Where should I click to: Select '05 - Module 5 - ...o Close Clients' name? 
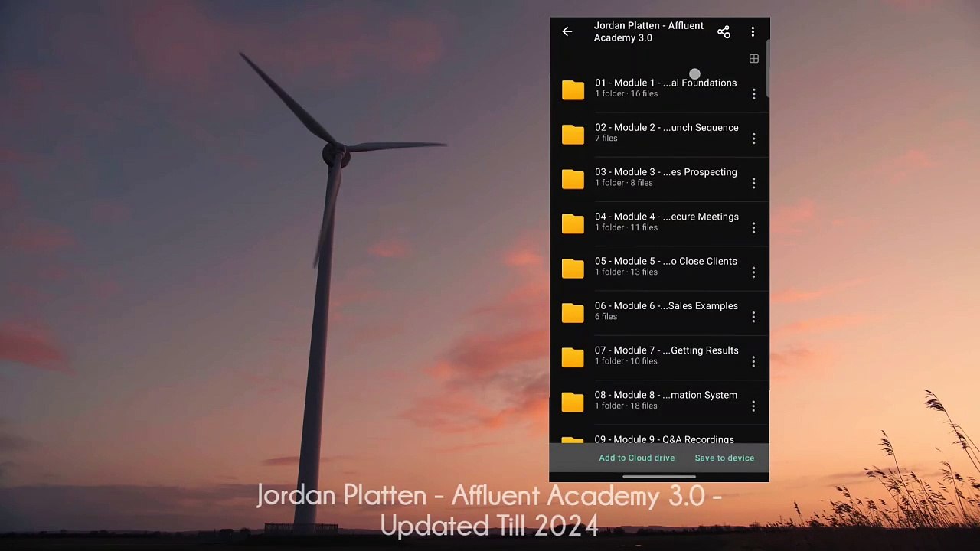(x=666, y=261)
